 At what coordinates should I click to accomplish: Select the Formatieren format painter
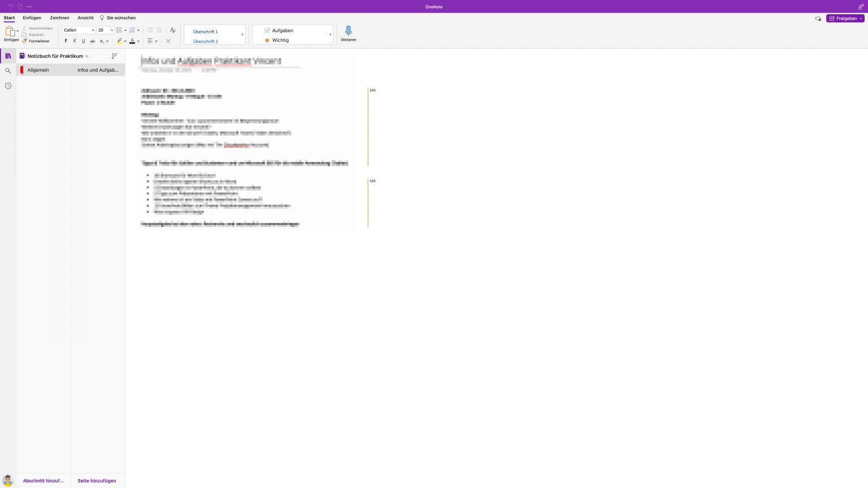[37, 41]
